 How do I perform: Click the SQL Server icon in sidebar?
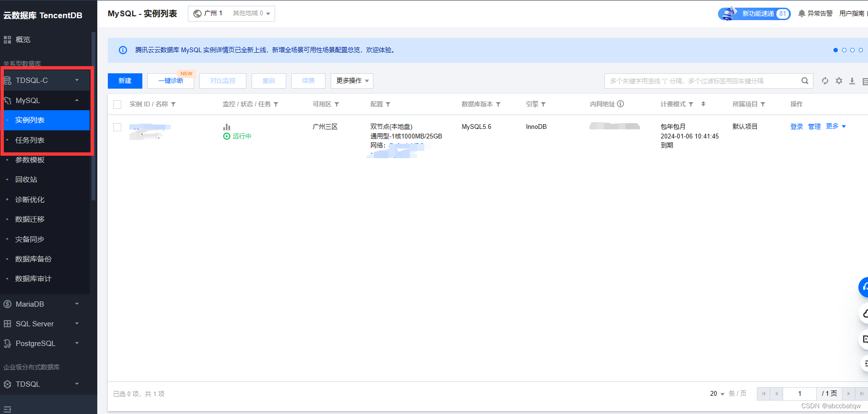pos(7,324)
